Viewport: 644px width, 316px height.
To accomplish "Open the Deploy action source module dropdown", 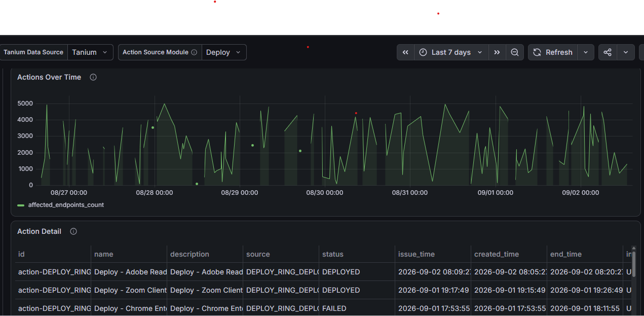I will [224, 52].
